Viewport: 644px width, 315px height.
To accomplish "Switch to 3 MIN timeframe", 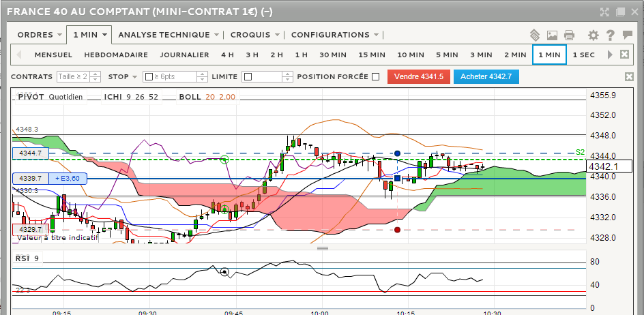I will [481, 55].
